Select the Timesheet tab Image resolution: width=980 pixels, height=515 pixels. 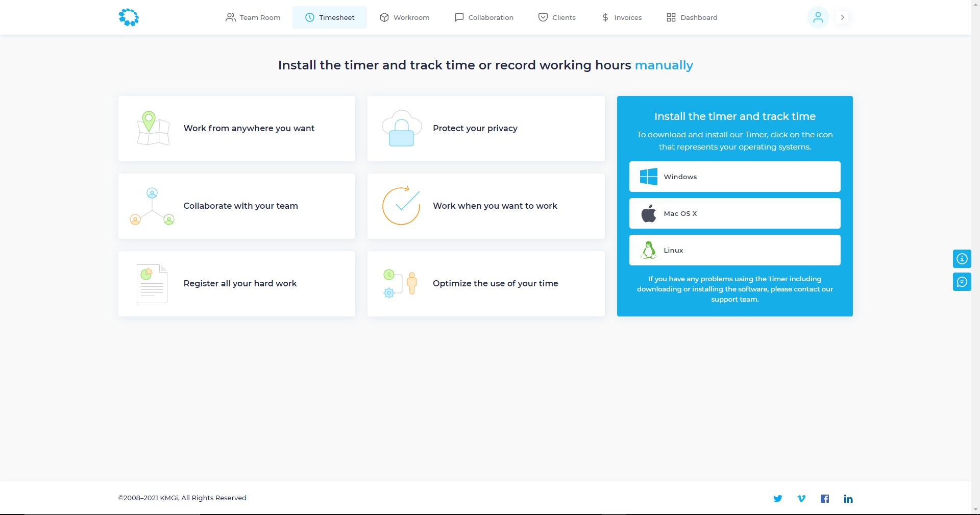pyautogui.click(x=330, y=17)
